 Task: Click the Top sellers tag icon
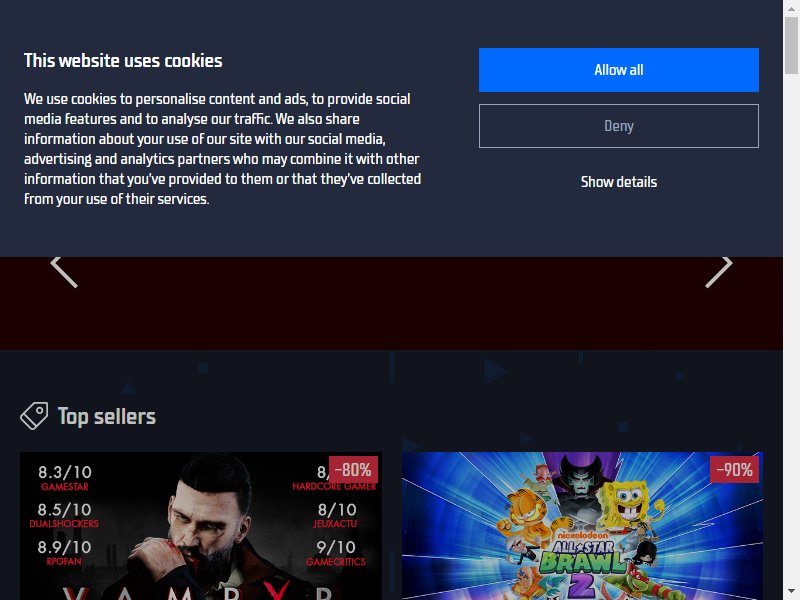pos(34,416)
